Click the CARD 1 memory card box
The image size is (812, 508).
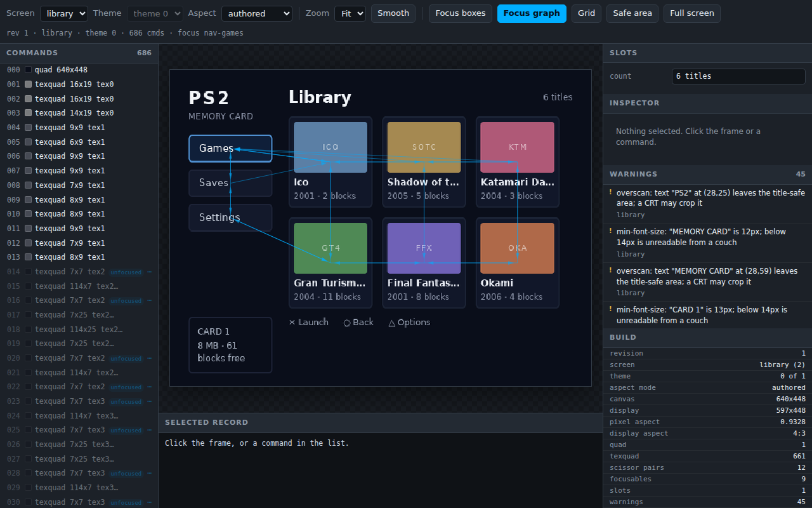coord(230,345)
